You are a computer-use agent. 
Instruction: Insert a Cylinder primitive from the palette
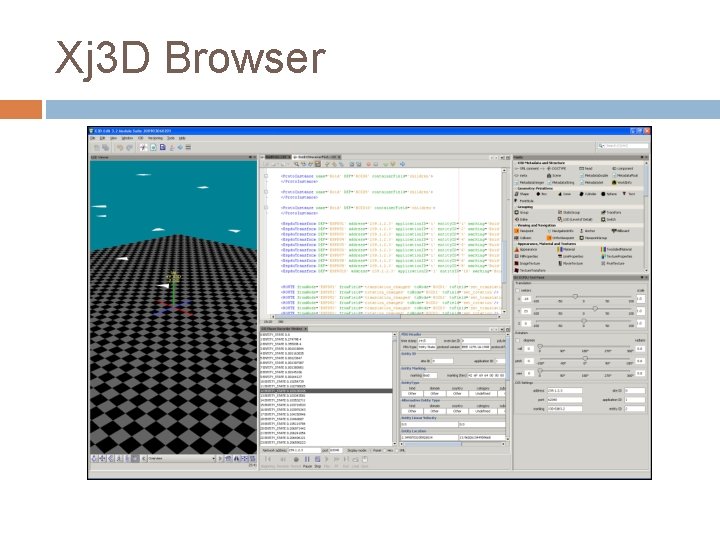(x=588, y=194)
